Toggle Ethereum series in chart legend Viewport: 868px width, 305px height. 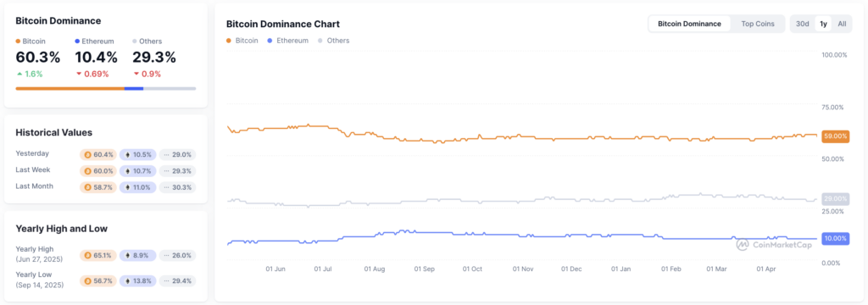[x=287, y=41]
